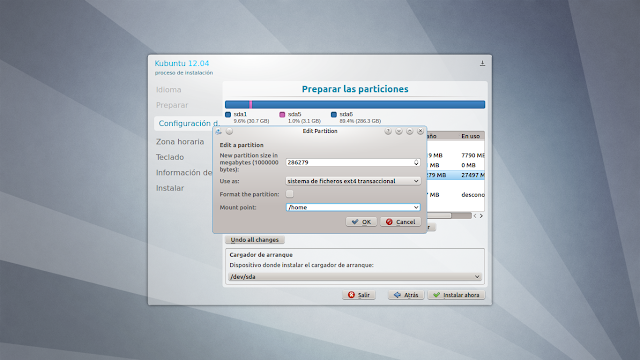Confirm the partition edit with OK

pos(361,222)
